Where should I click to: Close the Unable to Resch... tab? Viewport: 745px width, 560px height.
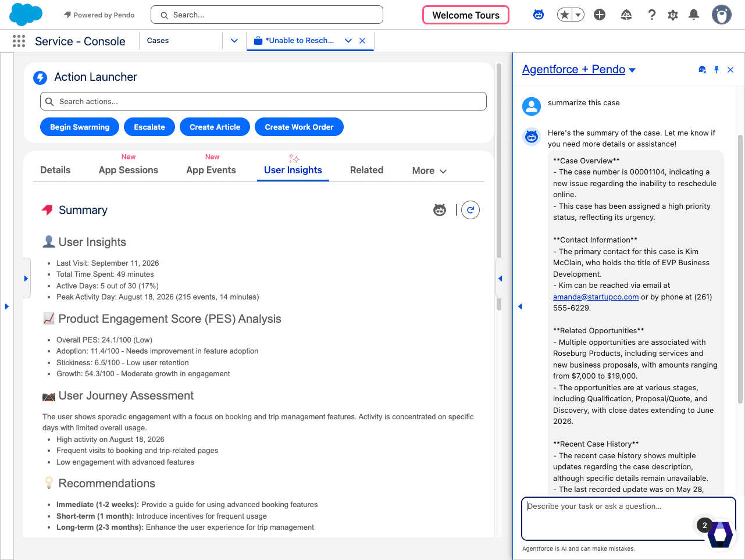point(362,41)
